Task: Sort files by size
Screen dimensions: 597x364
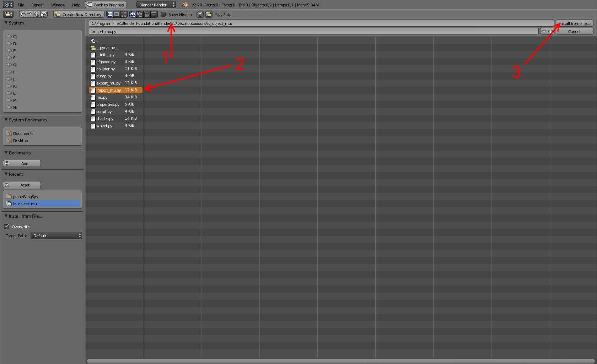Action: 154,14
